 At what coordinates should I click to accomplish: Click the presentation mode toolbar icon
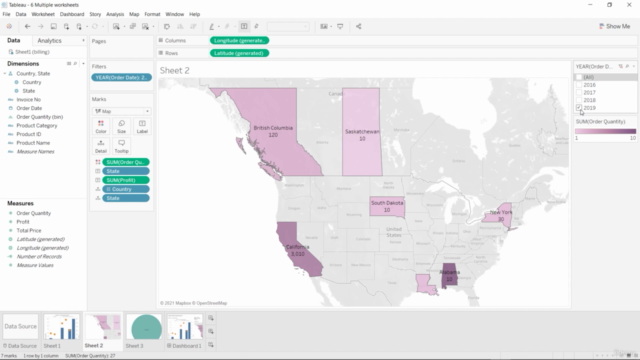click(340, 27)
